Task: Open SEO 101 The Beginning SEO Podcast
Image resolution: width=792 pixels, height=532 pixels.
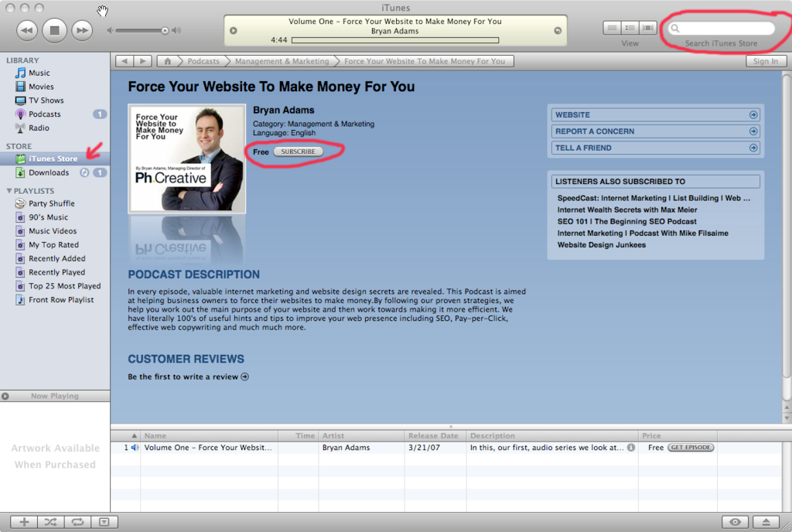Action: (626, 222)
